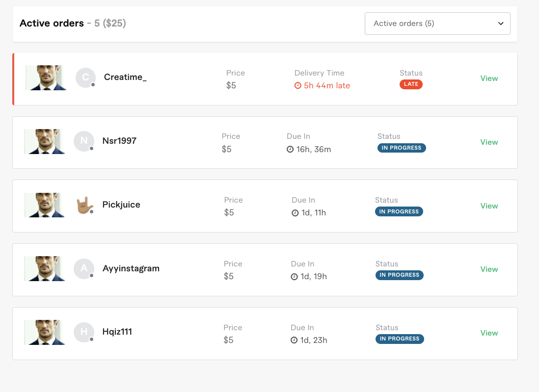
Task: View the Ayyinstagram order
Action: click(x=489, y=269)
